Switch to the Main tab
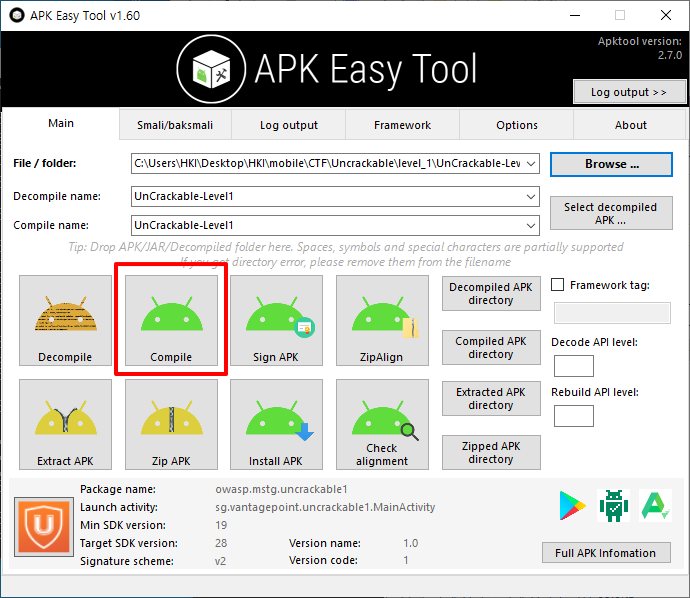The image size is (690, 598). tap(61, 123)
